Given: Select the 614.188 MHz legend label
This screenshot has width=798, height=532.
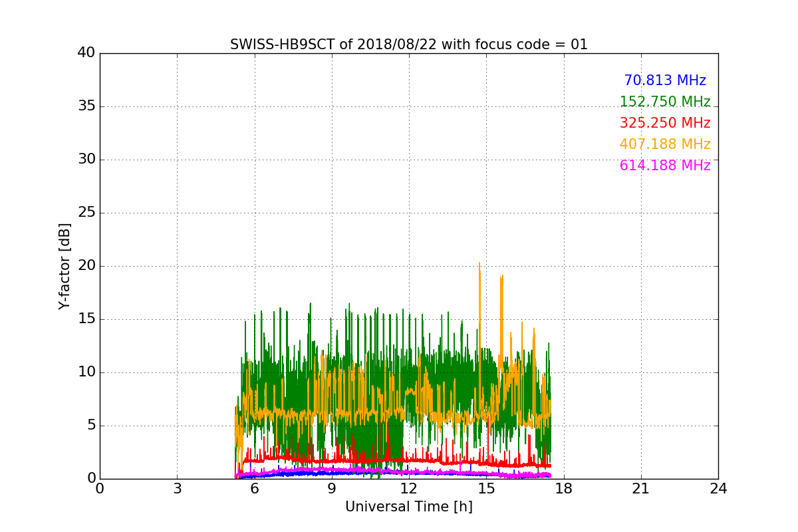Looking at the screenshot, I should 665,166.
